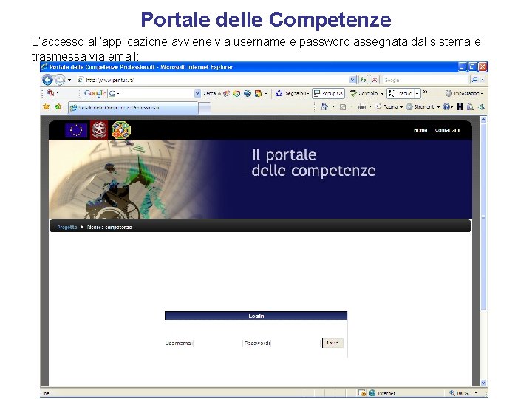The height and width of the screenshot is (399, 532).
Task: Open the Pagina menu
Action: point(389,107)
